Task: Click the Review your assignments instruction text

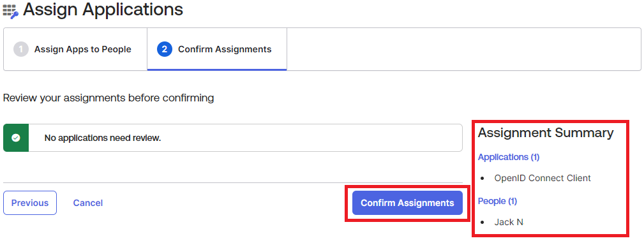Action: pos(109,98)
